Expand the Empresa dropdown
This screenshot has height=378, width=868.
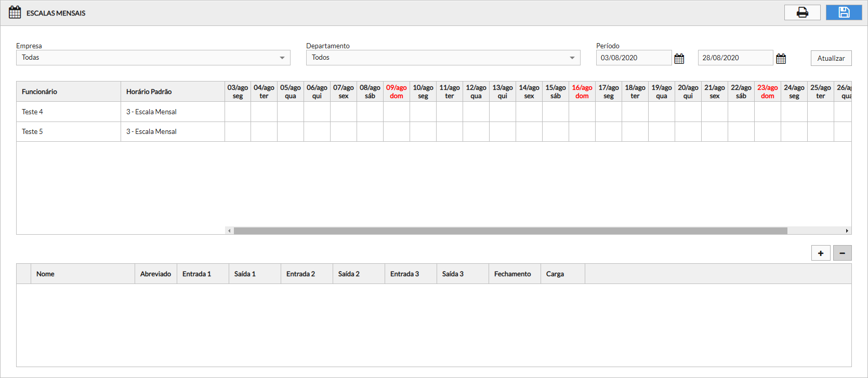pos(282,58)
